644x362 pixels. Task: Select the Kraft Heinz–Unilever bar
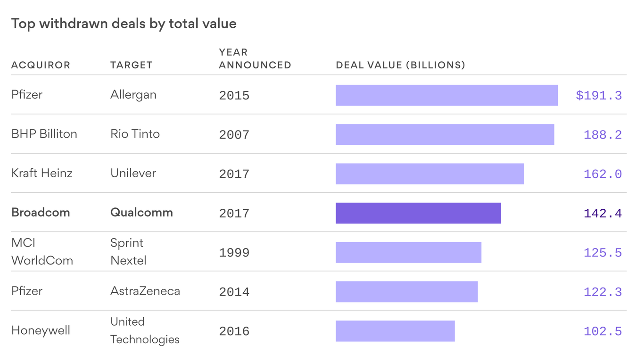429,174
